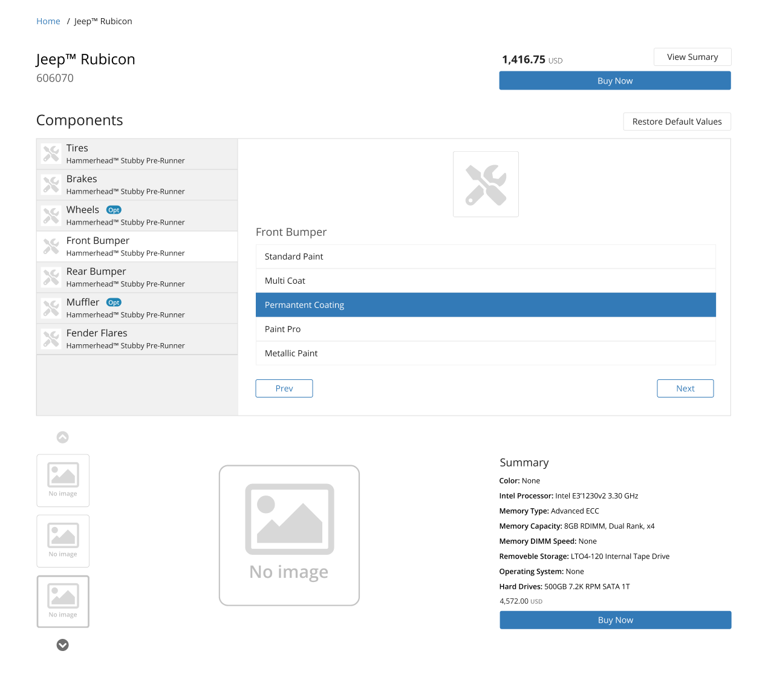768x700 pixels.
Task: Click the Brakes component wrench icon
Action: [51, 185]
